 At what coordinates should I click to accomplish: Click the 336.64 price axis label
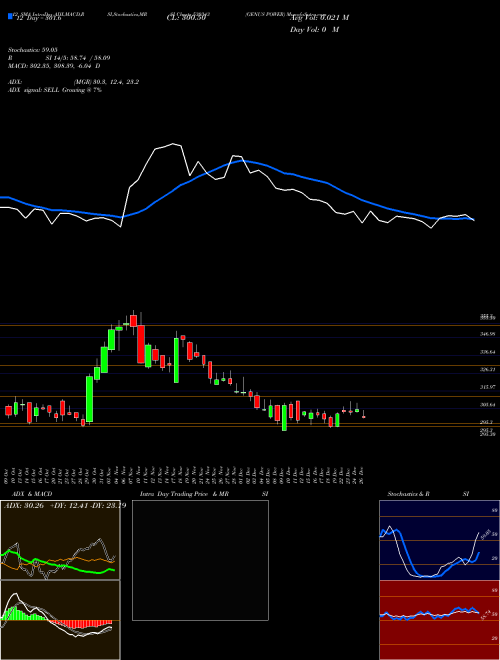487,352
